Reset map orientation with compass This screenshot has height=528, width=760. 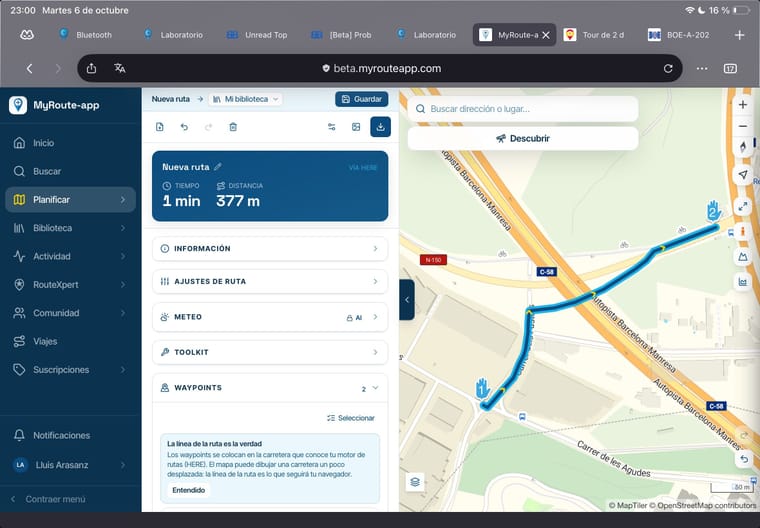coord(743,147)
